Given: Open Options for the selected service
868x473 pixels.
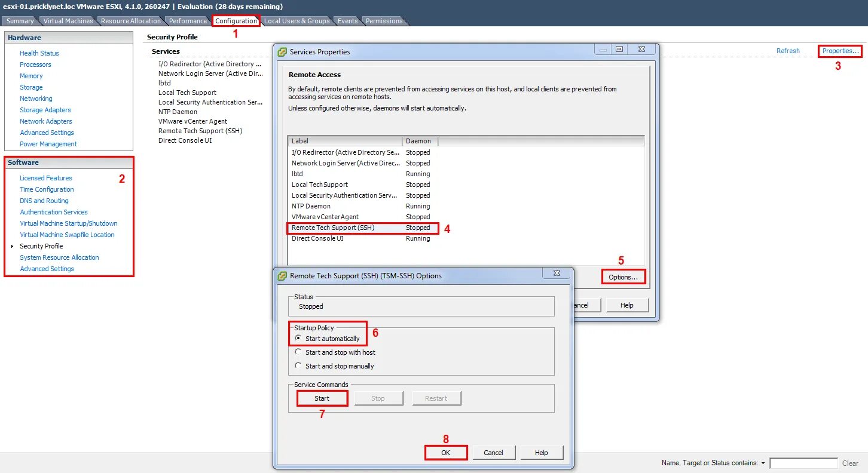Looking at the screenshot, I should (x=623, y=277).
